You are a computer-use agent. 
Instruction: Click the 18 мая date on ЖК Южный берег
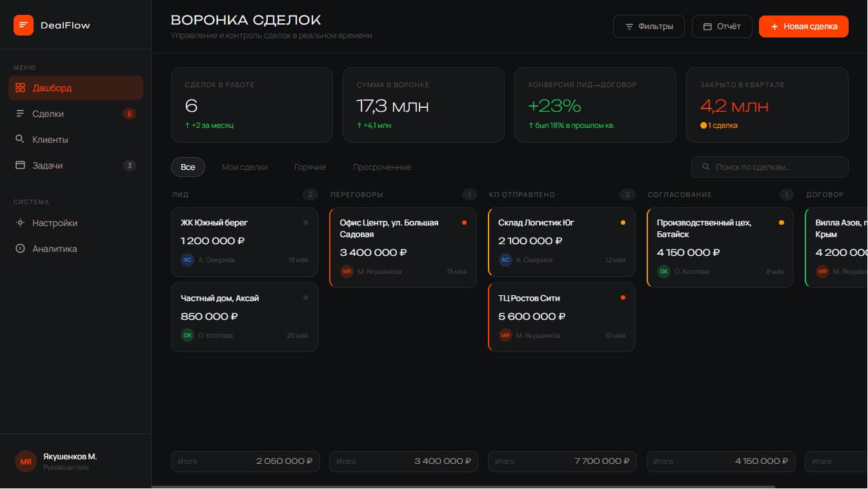click(298, 260)
